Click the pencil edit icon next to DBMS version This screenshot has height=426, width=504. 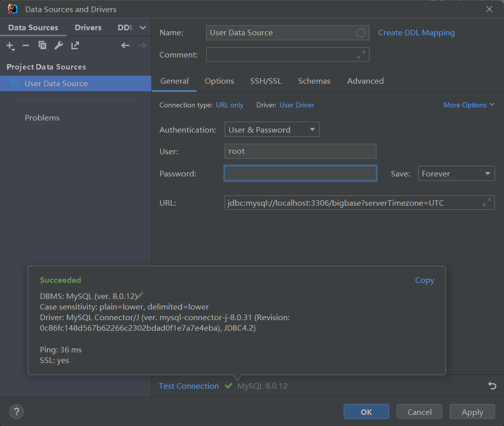pos(140,295)
